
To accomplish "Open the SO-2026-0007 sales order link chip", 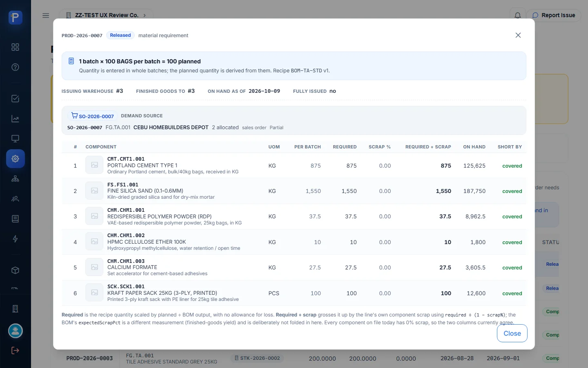I will point(93,116).
